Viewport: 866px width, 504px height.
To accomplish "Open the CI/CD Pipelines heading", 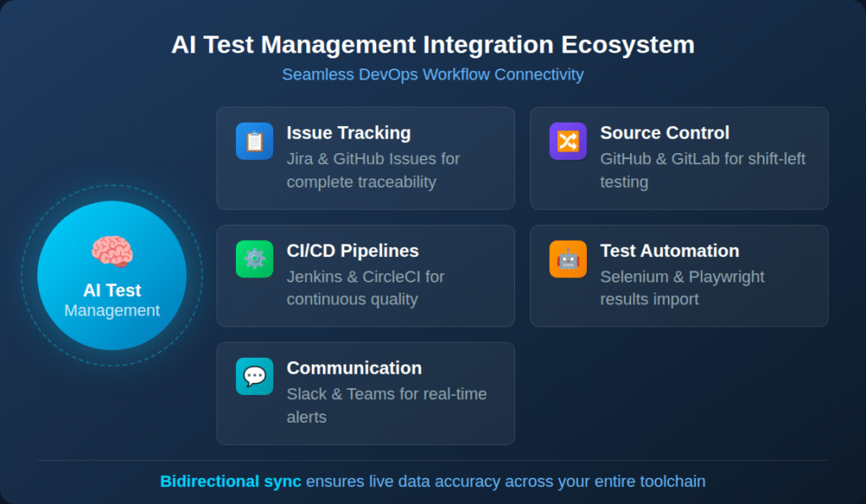I will pyautogui.click(x=352, y=250).
